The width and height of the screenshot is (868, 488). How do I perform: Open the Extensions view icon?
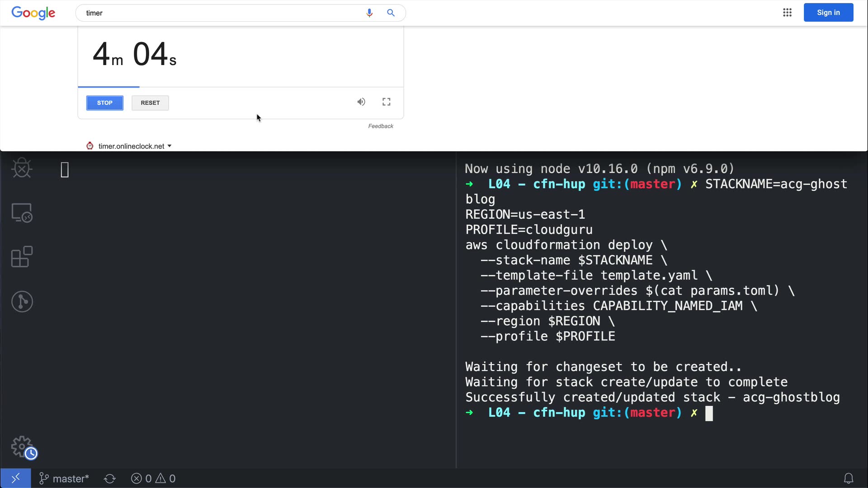click(x=22, y=257)
